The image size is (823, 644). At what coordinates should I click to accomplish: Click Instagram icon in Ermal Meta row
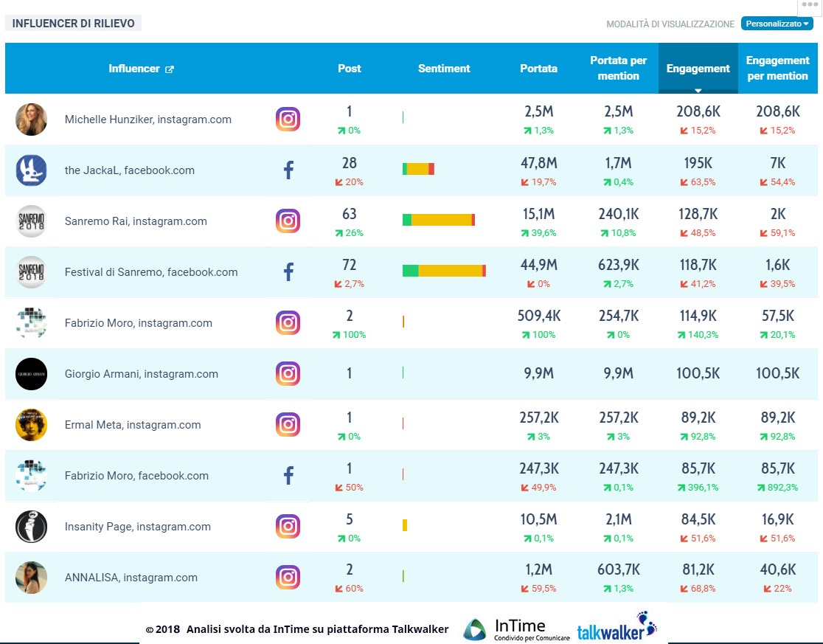point(288,425)
